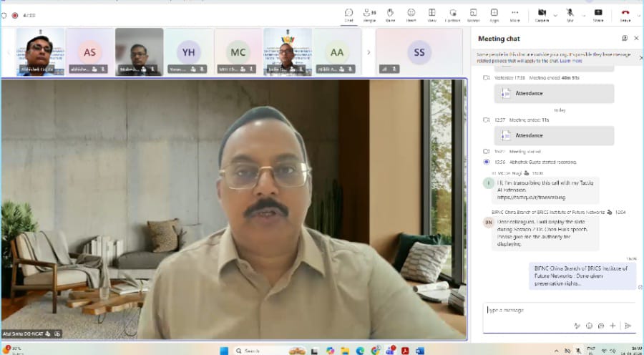Open the Rooms breakout option

(x=473, y=15)
